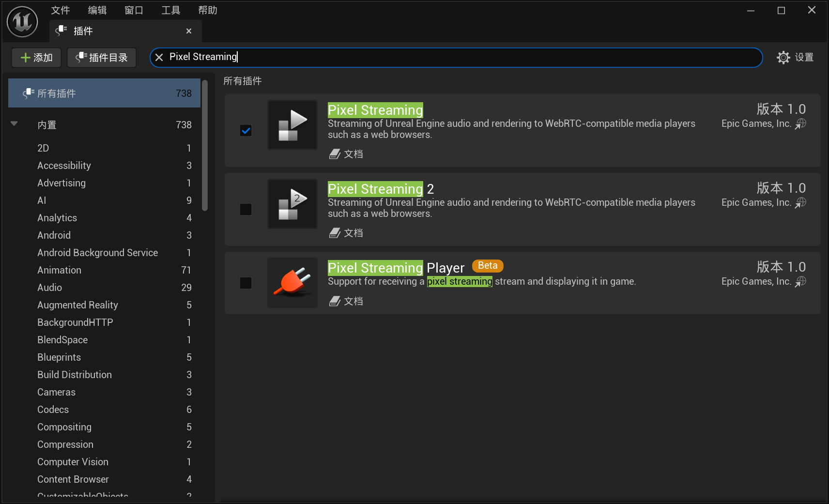
Task: Select the Compositing category
Action: point(105,427)
